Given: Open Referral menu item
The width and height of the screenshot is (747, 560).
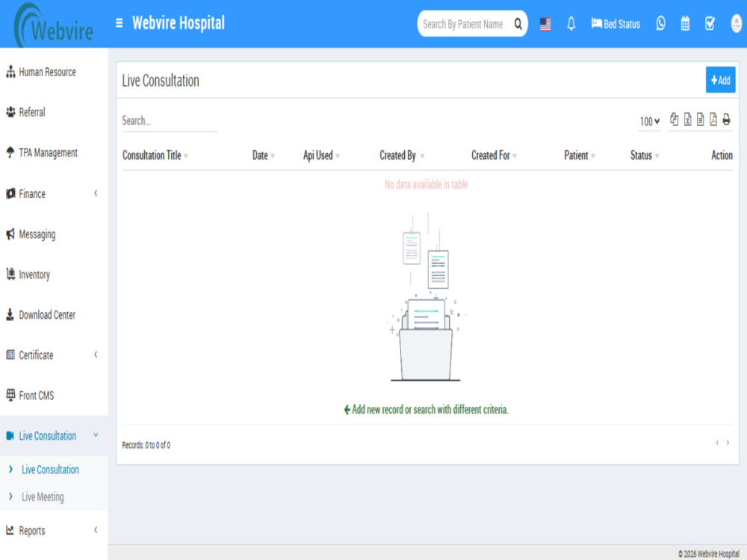Looking at the screenshot, I should pos(54,112).
